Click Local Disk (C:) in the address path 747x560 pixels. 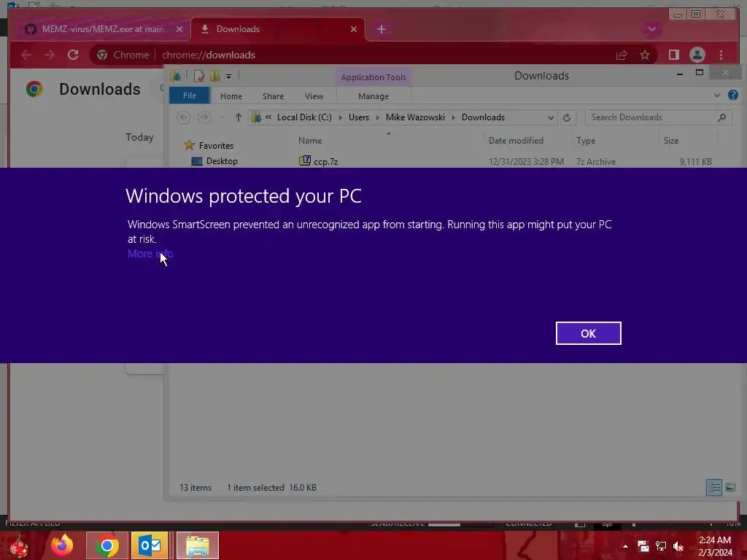coord(304,117)
